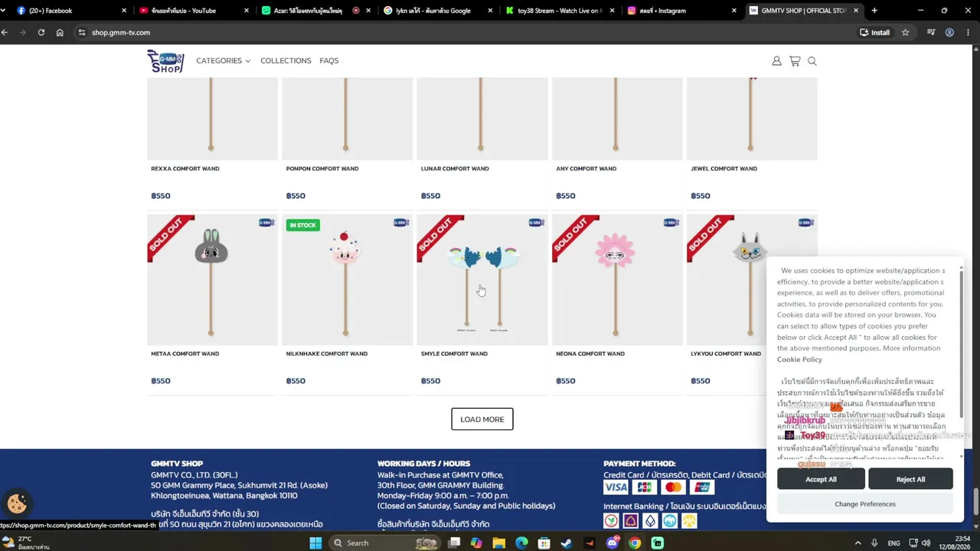Open the browser home page
This screenshot has width=980, height=551.
(60, 32)
